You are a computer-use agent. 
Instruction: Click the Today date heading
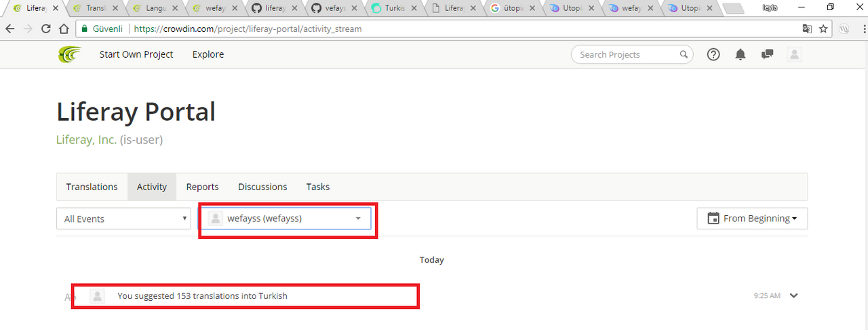(432, 260)
